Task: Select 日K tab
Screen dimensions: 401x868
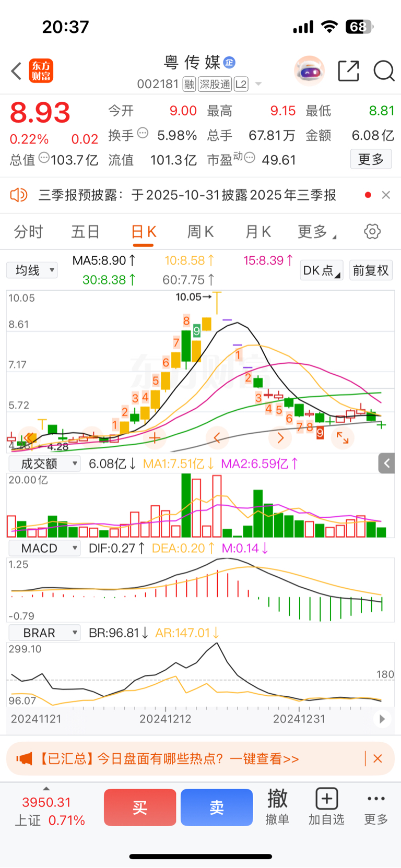Action: coord(144,232)
